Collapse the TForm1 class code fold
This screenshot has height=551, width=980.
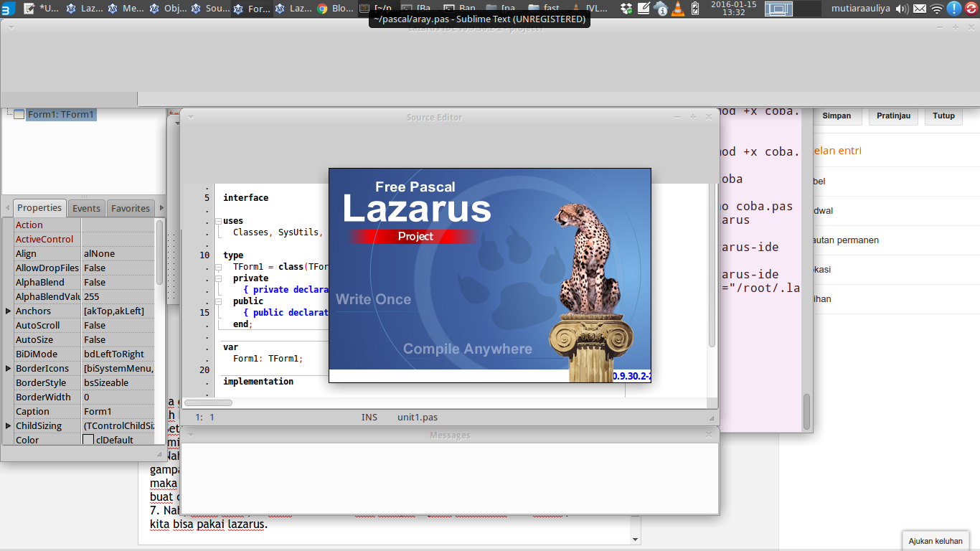pos(218,267)
